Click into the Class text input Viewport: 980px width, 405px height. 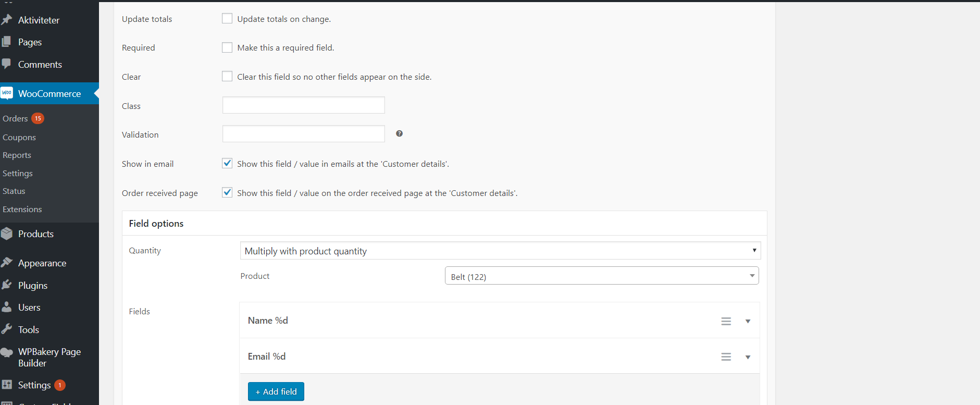point(303,105)
